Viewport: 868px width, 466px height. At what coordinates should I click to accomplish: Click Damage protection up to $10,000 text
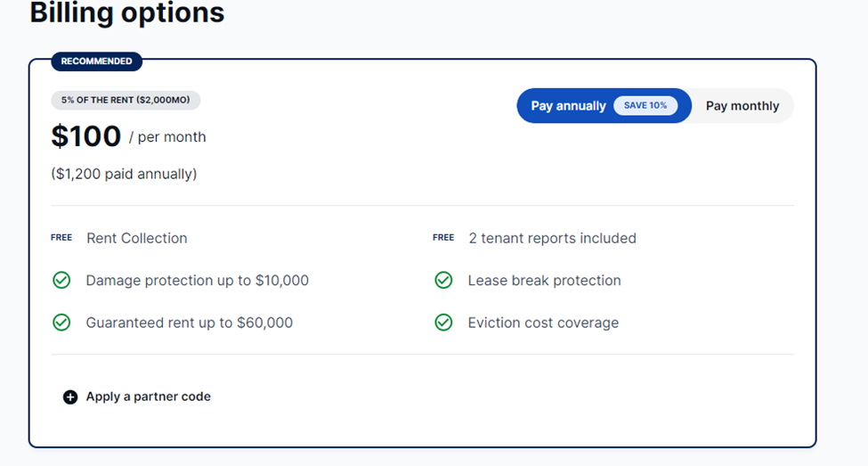point(197,281)
